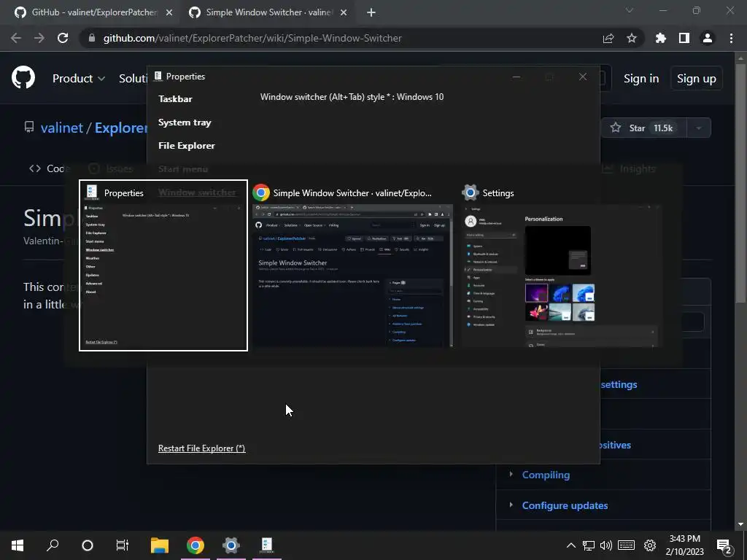Switch to Properties app on taskbar
Screen dimensions: 747x560
click(x=267, y=545)
